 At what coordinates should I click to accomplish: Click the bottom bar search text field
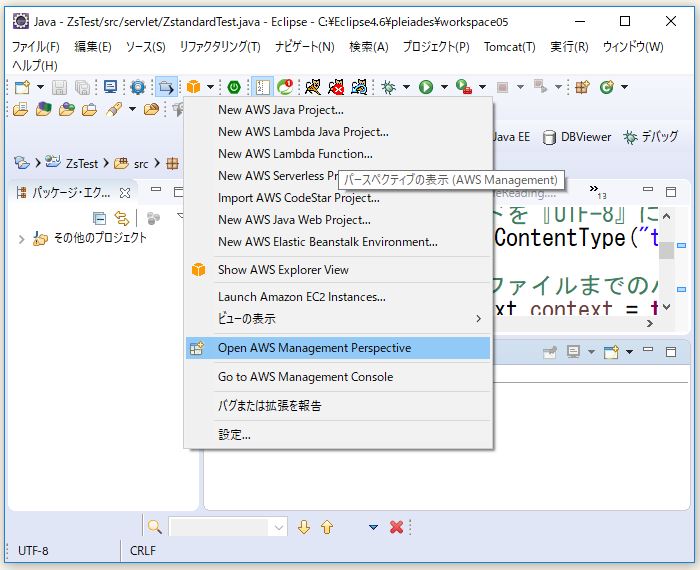point(220,528)
